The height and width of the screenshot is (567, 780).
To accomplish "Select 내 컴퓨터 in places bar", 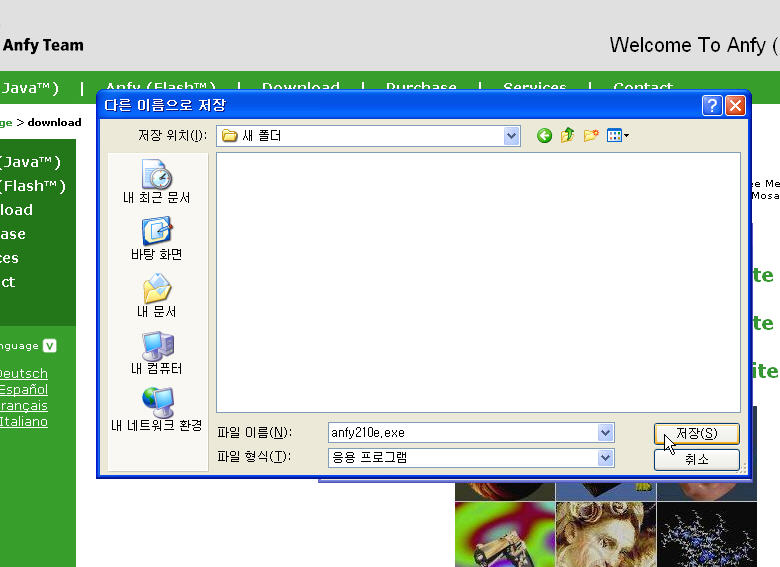I will [x=157, y=353].
